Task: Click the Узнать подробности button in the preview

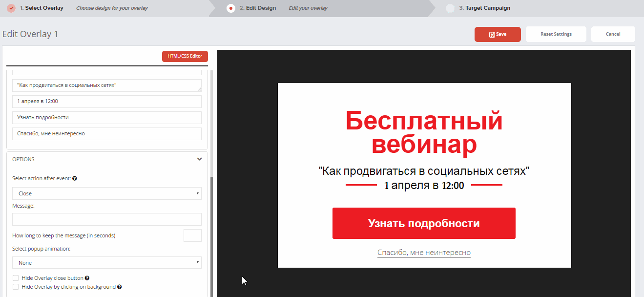Action: pyautogui.click(x=424, y=223)
